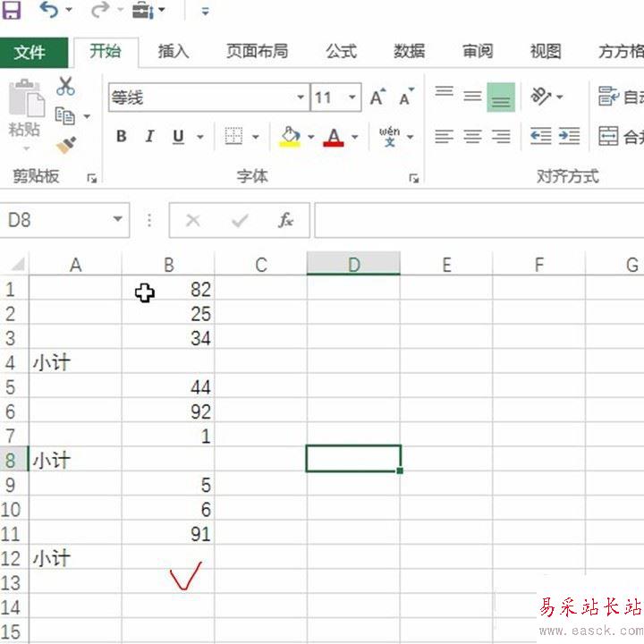The width and height of the screenshot is (644, 644).
Task: Toggle Bold formatting
Action: [121, 136]
